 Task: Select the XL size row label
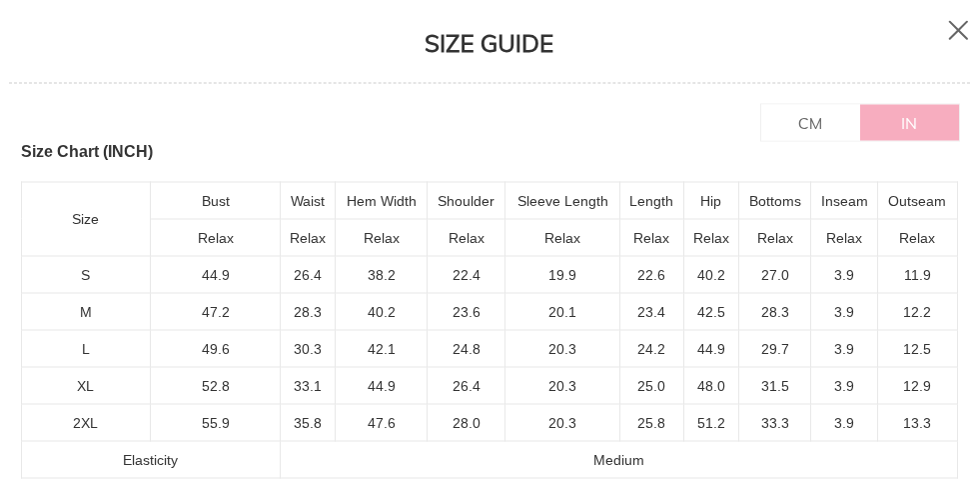(86, 386)
